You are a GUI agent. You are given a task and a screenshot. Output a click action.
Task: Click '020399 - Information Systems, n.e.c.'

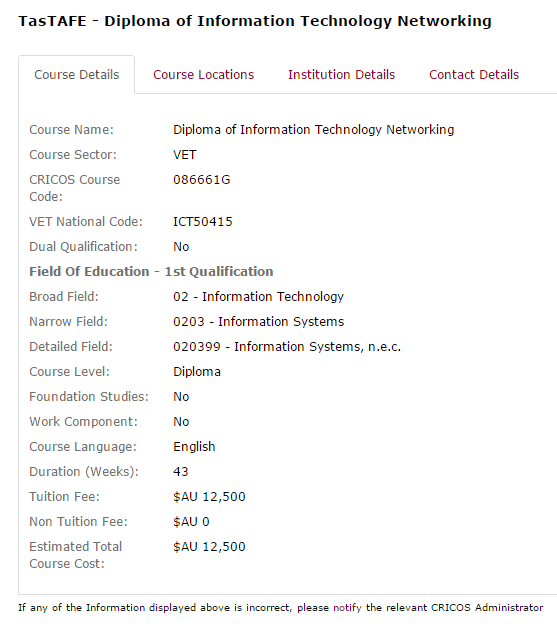[x=287, y=347]
